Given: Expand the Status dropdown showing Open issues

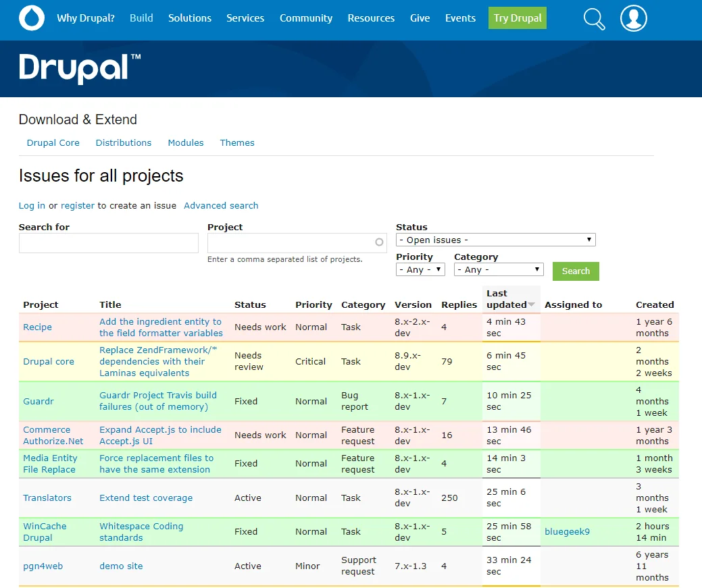Looking at the screenshot, I should [x=496, y=240].
